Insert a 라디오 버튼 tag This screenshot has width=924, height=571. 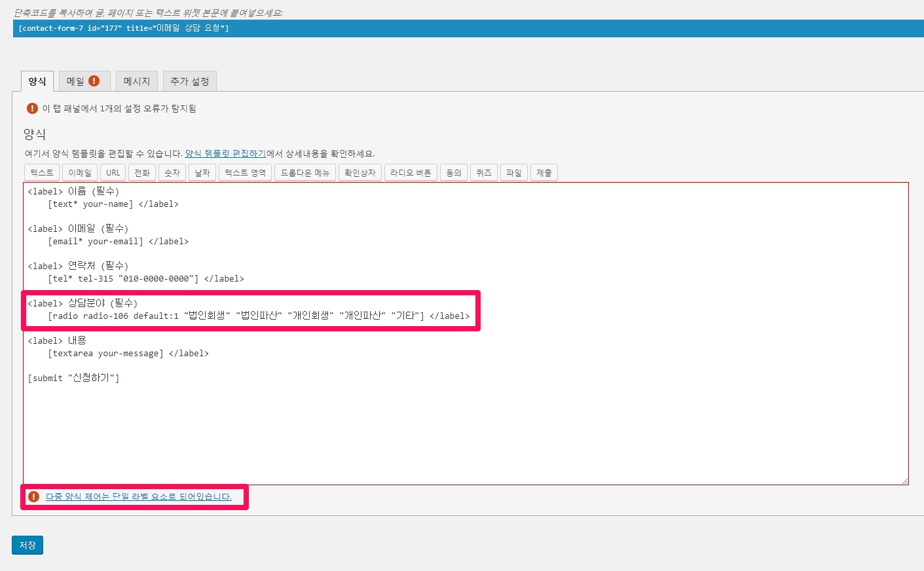(x=411, y=173)
